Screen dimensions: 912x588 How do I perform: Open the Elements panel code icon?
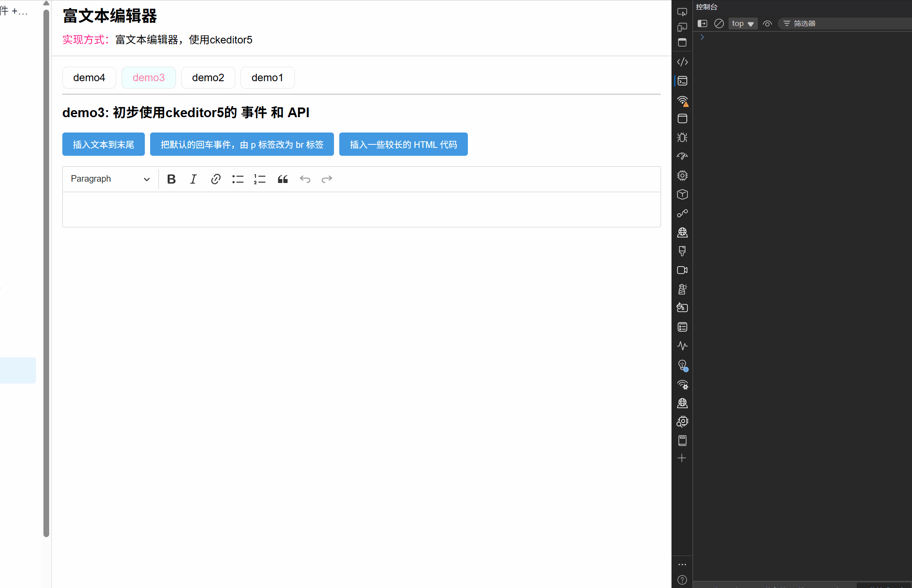click(682, 62)
